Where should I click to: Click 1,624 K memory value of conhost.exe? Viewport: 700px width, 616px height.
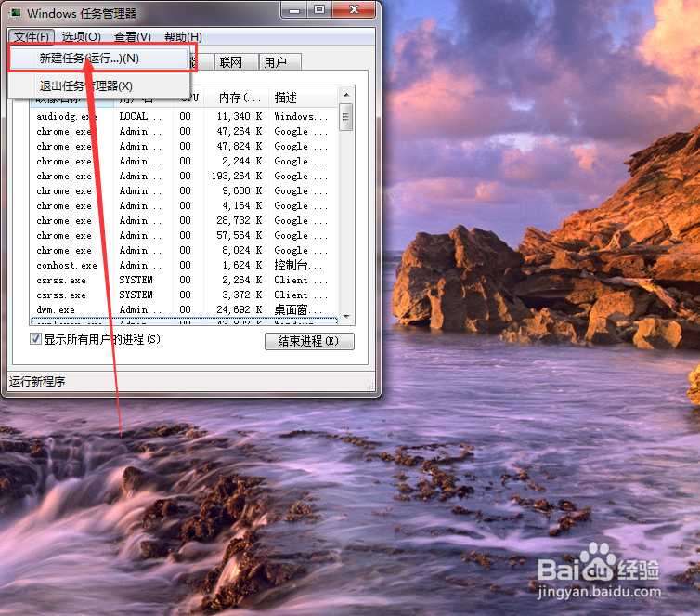pyautogui.click(x=242, y=266)
